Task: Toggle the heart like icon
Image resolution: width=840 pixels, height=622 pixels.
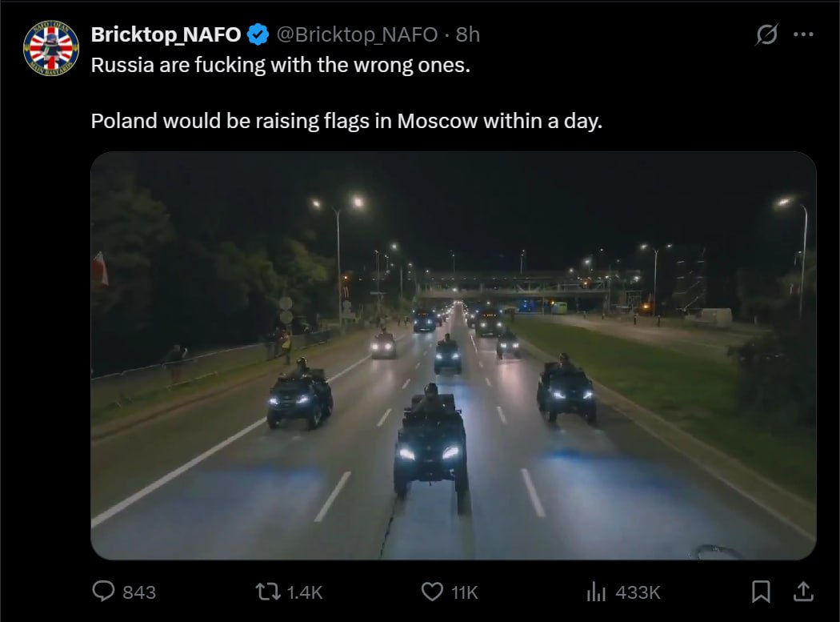Action: (432, 592)
